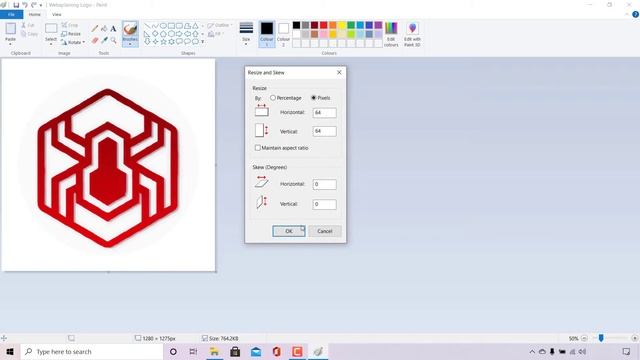Click the Resize Horizontal pixels field
The image size is (640, 360).
(x=324, y=113)
